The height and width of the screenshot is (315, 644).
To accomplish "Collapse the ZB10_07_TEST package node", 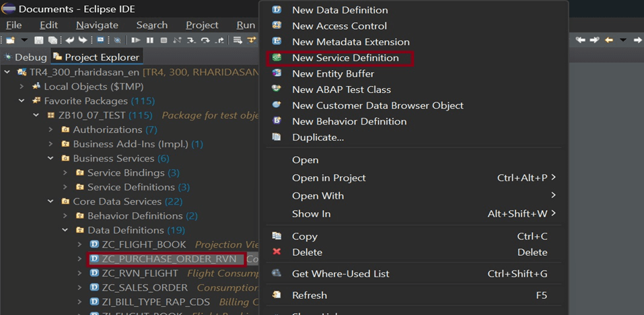I will coord(36,115).
